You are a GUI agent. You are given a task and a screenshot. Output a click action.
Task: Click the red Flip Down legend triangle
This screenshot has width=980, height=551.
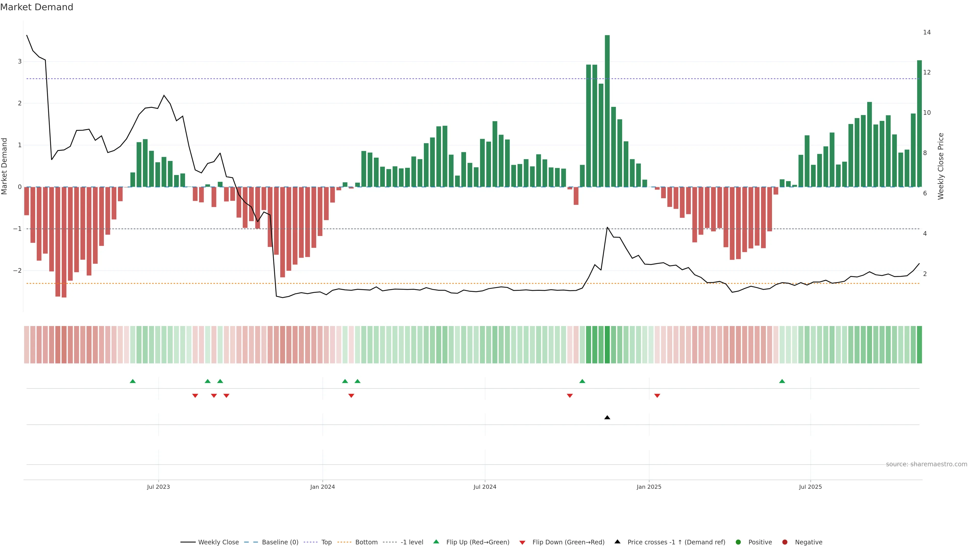tap(522, 543)
